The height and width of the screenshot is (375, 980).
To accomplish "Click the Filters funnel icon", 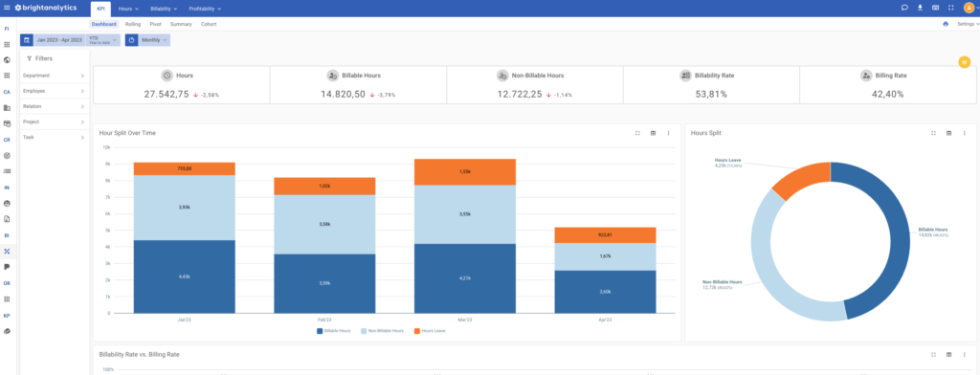I will click(x=30, y=58).
